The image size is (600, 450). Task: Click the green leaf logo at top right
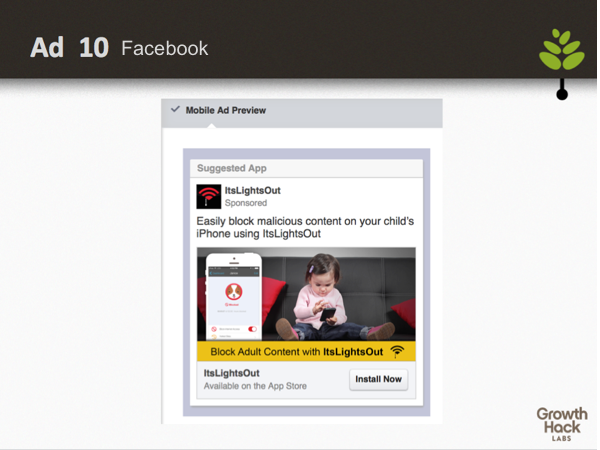(x=562, y=50)
